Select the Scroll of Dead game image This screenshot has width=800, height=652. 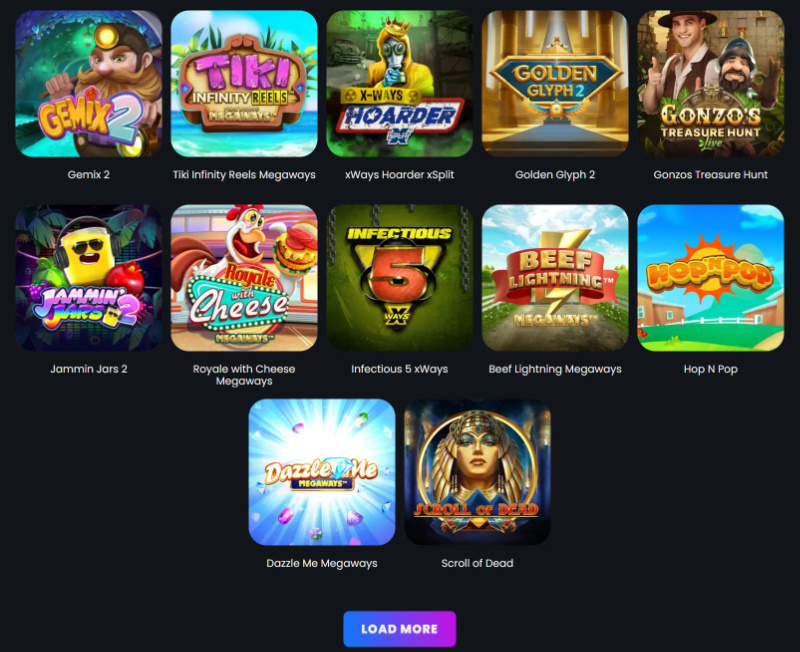(x=478, y=472)
